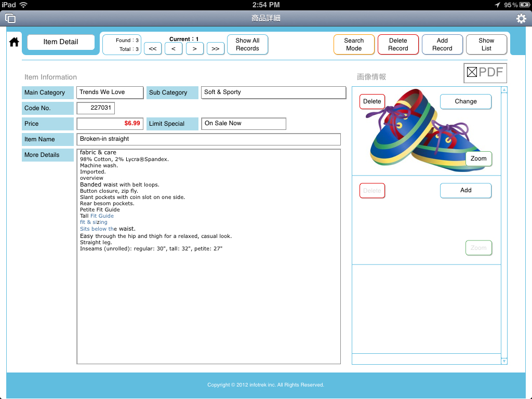Go to next record with > button
This screenshot has height=399, width=532.
(x=194, y=49)
